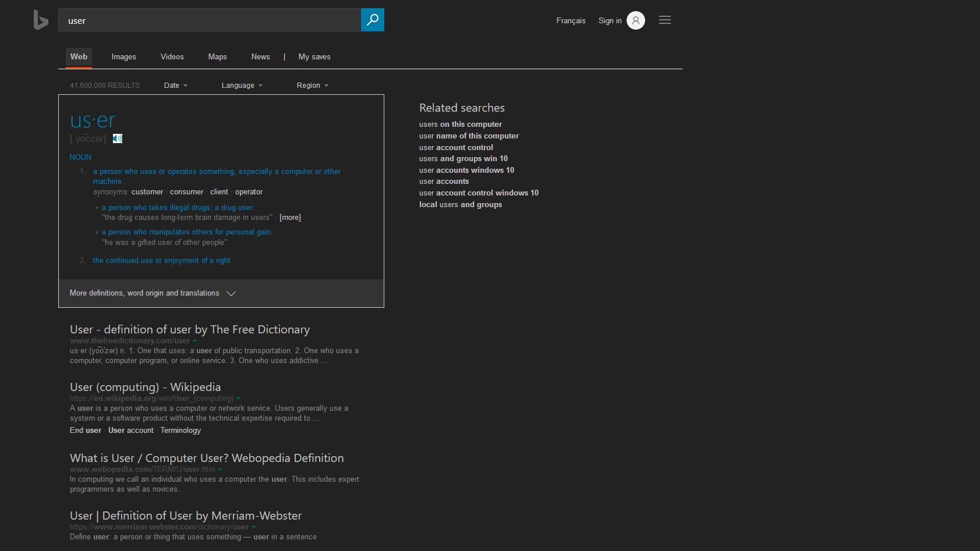Switch to the Images tab
Viewport: 980px width, 551px height.
point(123,56)
